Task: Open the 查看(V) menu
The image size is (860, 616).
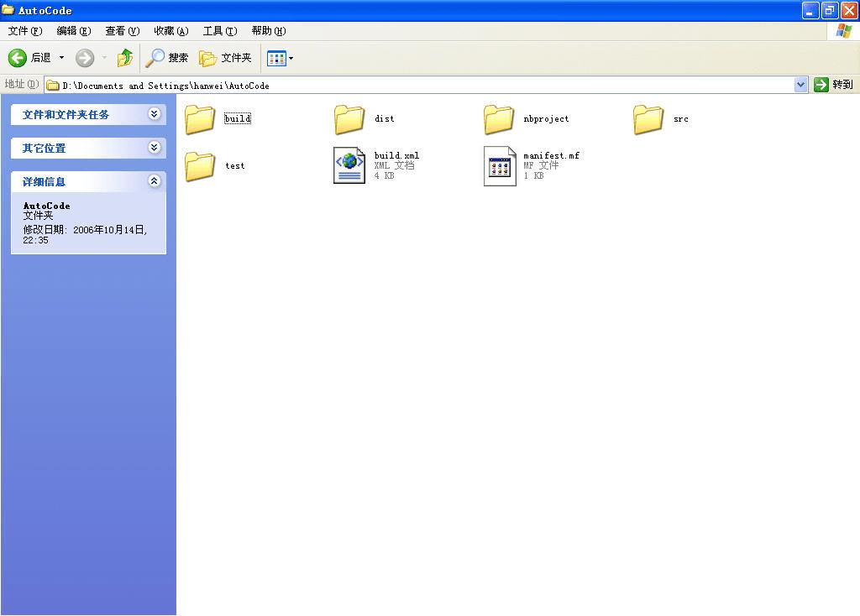Action: point(123,31)
